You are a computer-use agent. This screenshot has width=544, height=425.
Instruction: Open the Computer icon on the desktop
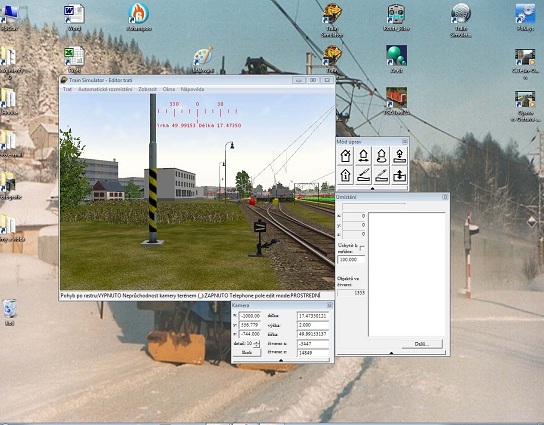[9, 17]
